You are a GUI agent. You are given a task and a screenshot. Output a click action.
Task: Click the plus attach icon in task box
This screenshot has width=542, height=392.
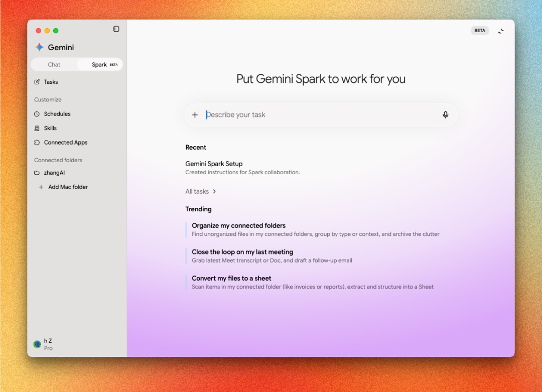click(x=195, y=115)
